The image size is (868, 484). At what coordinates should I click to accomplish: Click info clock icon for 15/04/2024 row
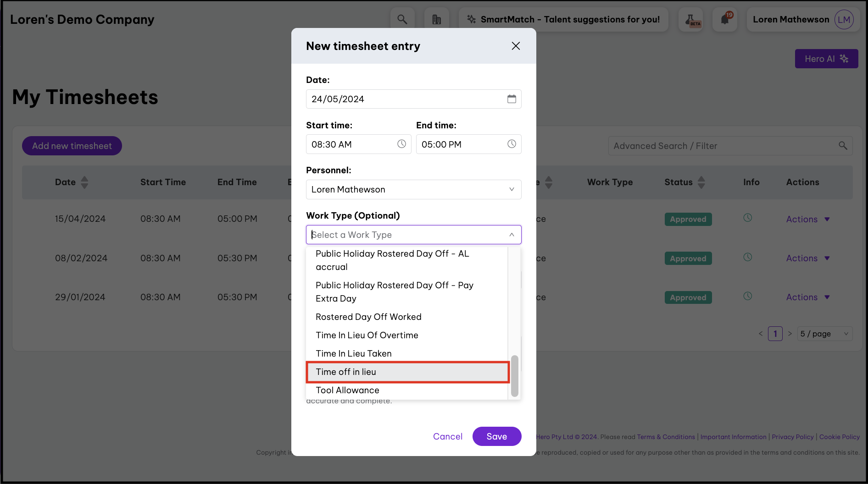747,218
